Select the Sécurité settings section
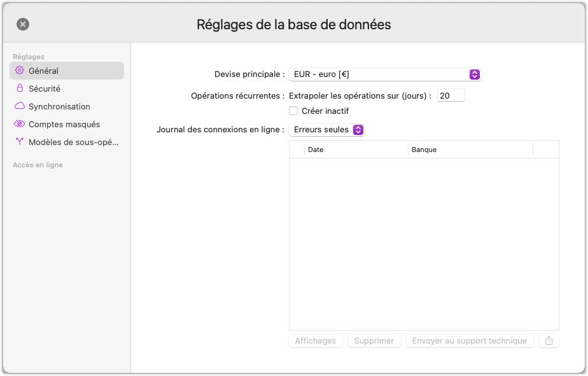The image size is (588, 376). click(x=45, y=88)
